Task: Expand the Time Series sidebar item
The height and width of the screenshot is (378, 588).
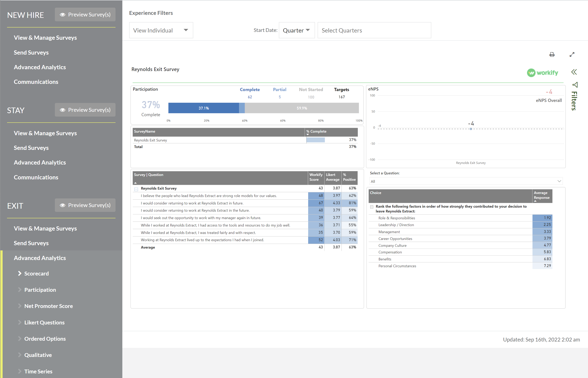Action: 20,371
